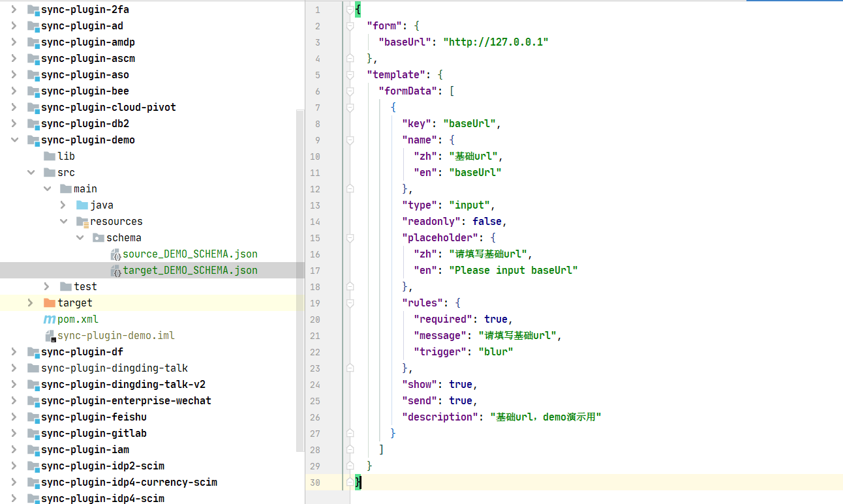Select sync-plugin-enterprise-wechat in the tree
Image resolution: width=843 pixels, height=504 pixels.
click(x=126, y=401)
